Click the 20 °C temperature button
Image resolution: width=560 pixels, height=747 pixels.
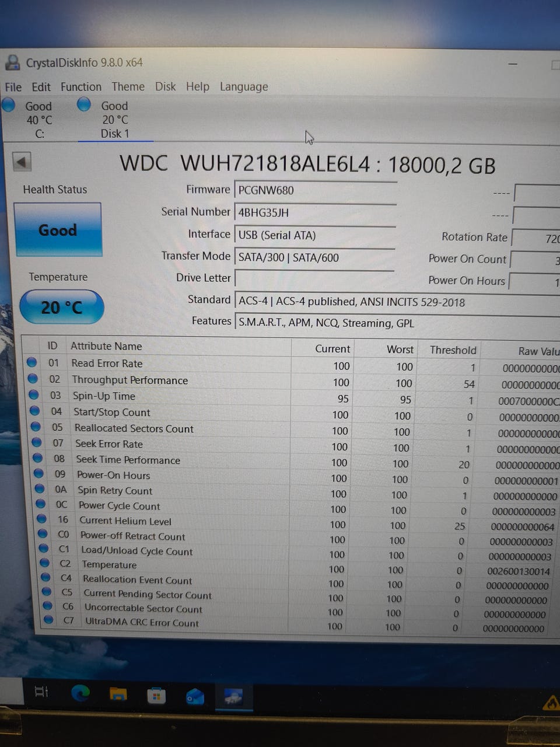coord(62,307)
